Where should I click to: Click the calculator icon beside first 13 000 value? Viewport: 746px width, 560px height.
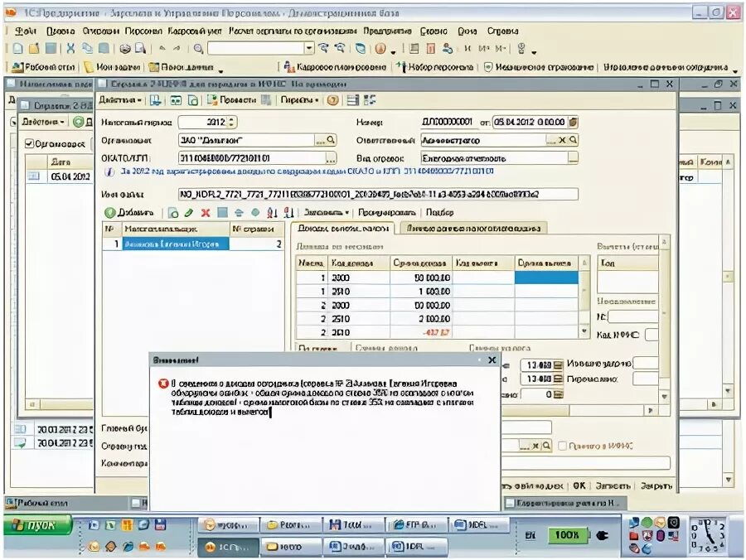tap(559, 365)
